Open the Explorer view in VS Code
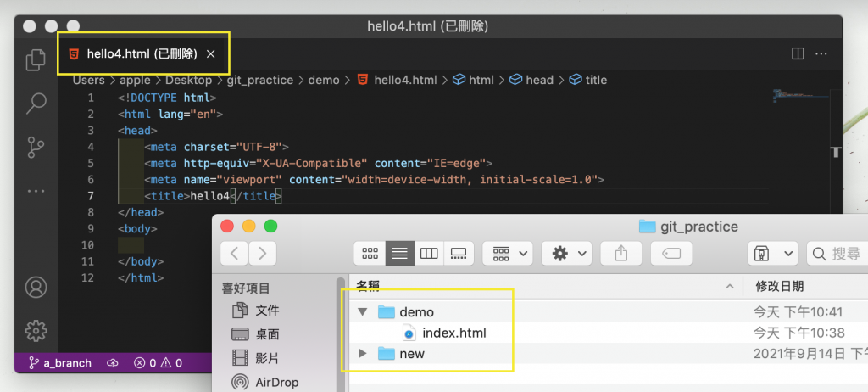 (36, 60)
